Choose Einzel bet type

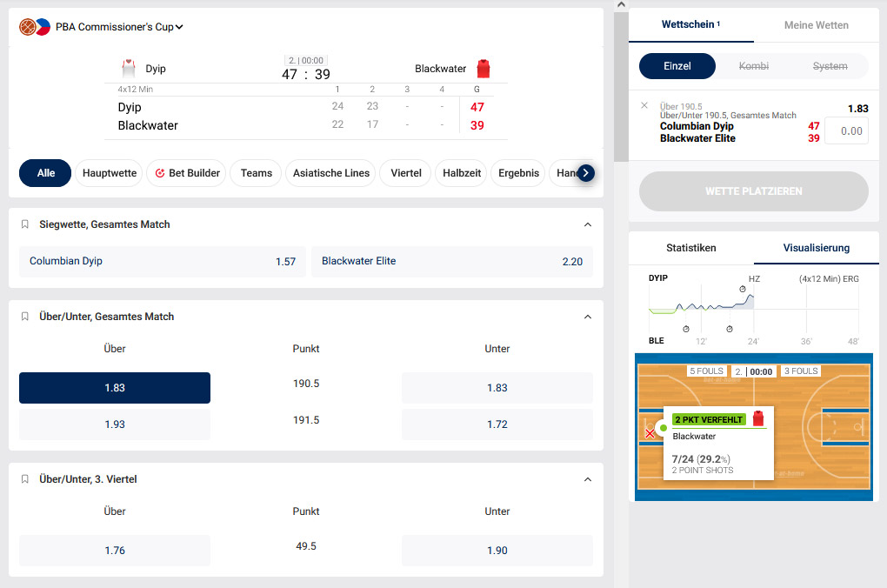pyautogui.click(x=677, y=66)
